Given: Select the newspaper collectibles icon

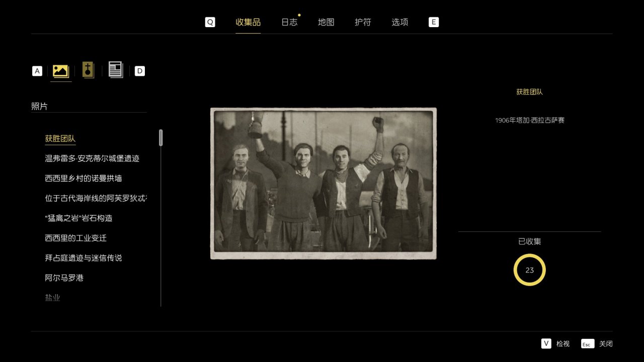Looking at the screenshot, I should [116, 70].
